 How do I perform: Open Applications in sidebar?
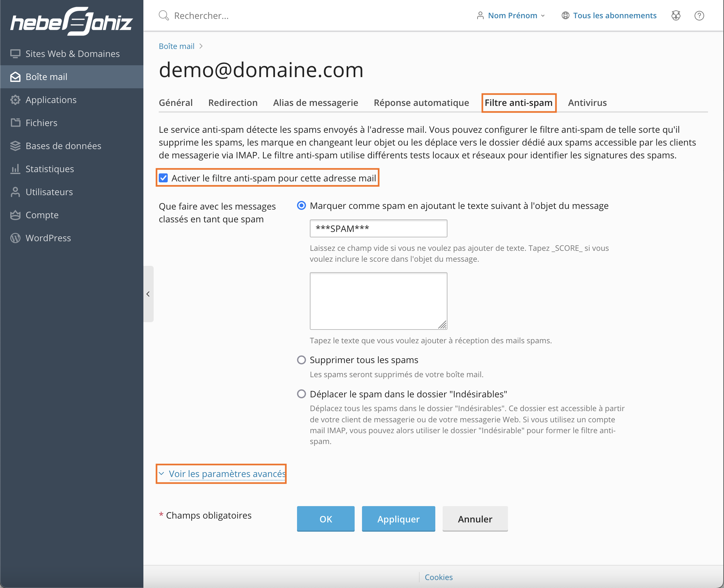[71, 99]
